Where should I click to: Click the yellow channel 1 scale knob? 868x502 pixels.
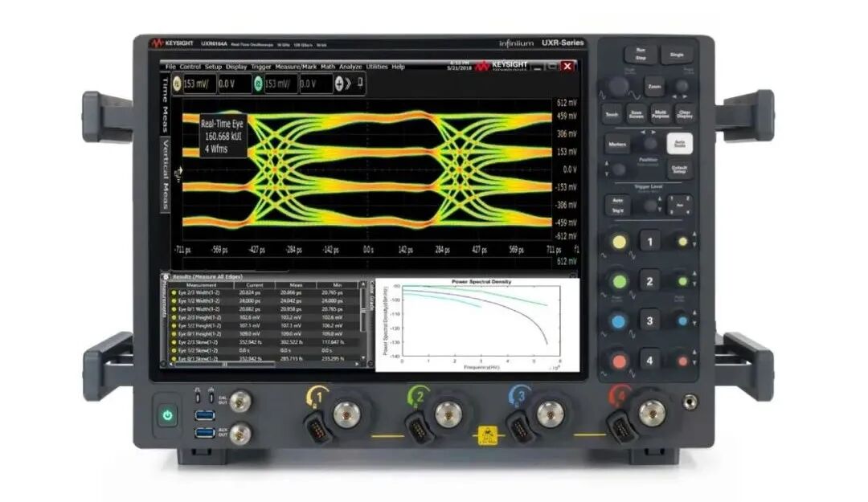[620, 243]
